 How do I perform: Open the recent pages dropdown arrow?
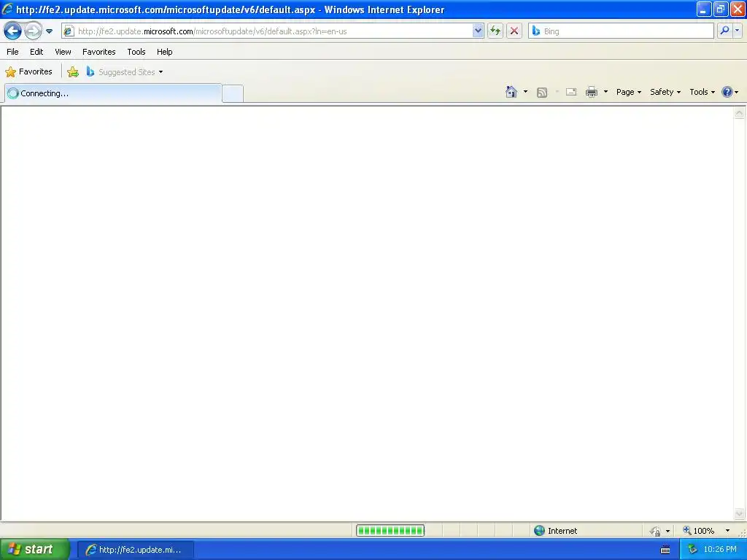pos(49,31)
